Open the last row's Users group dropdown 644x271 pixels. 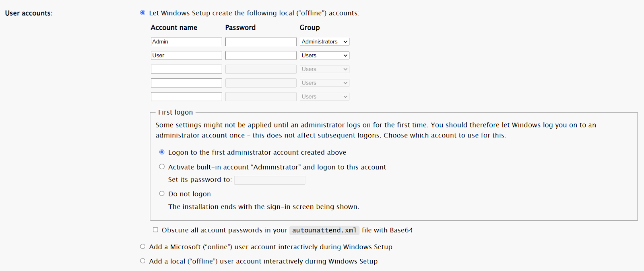coord(324,96)
